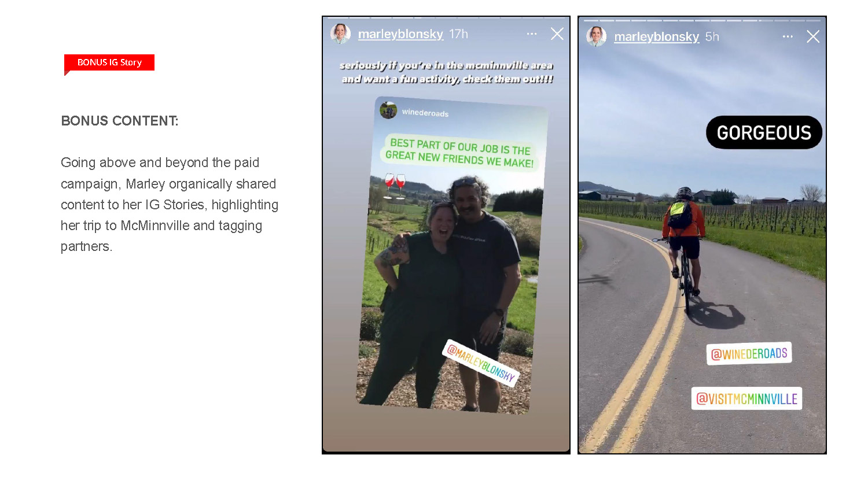
Task: Tap the @MARLEYBLONSKY rainbow mention sticker
Action: point(480,363)
